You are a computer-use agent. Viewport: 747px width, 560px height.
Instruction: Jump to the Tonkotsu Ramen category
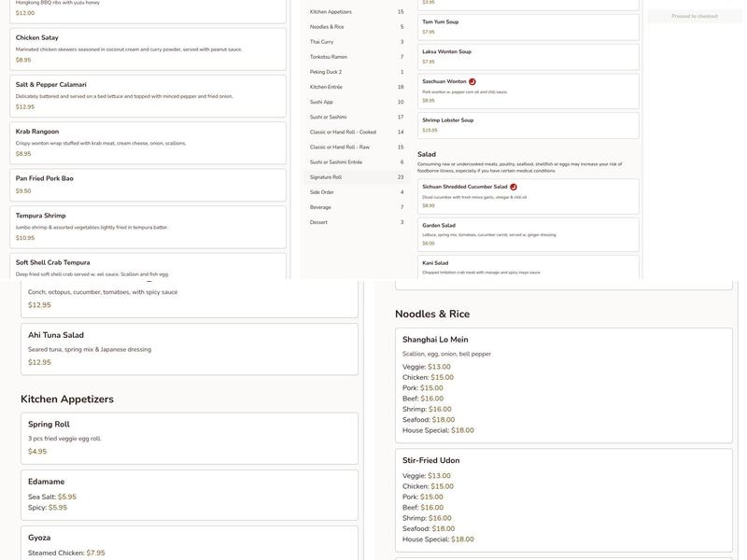[x=357, y=57]
